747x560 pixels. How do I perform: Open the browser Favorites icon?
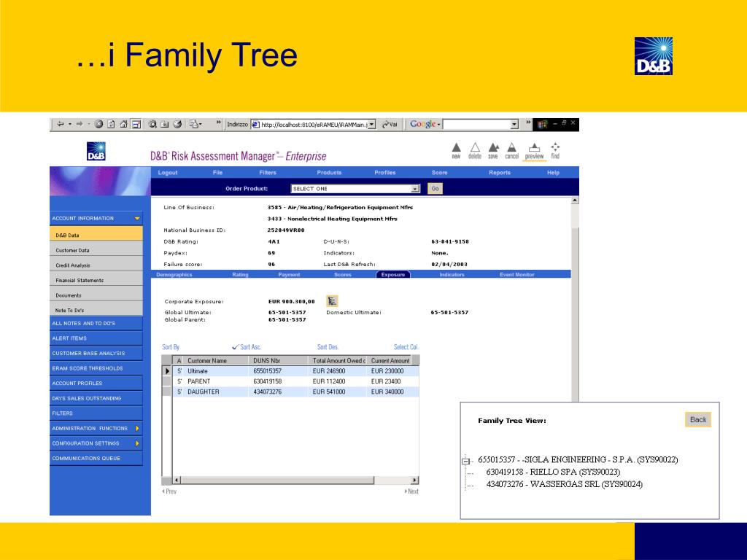(165, 124)
